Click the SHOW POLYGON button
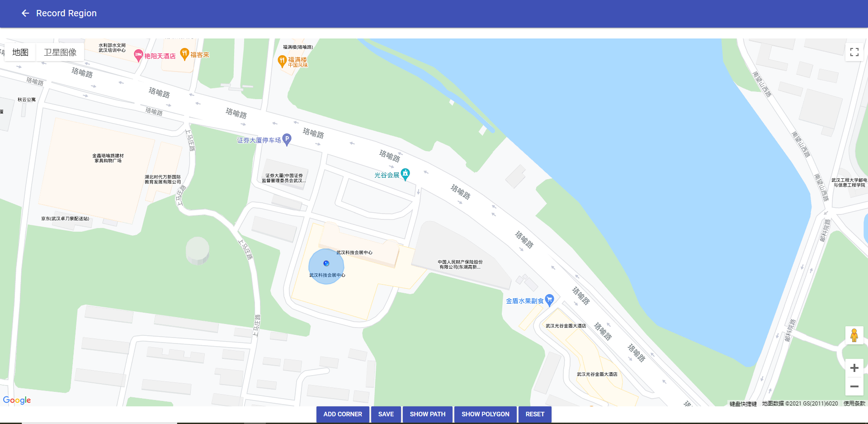868x424 pixels. coord(486,414)
